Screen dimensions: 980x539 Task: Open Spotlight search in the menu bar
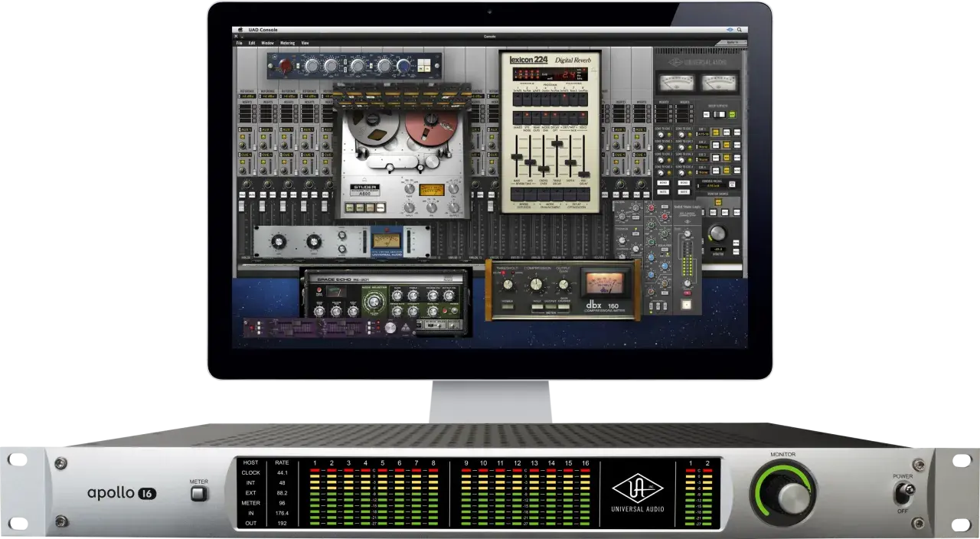pyautogui.click(x=740, y=30)
